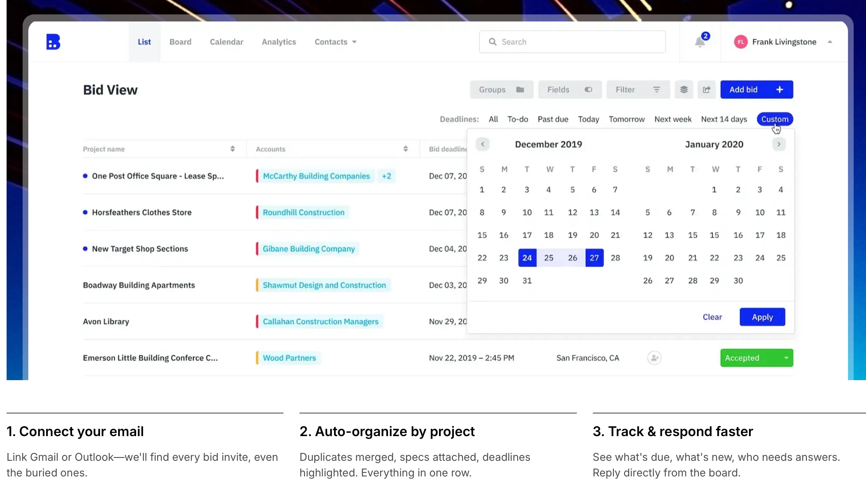Switch to the Analytics tab
866x504 pixels.
(x=279, y=42)
